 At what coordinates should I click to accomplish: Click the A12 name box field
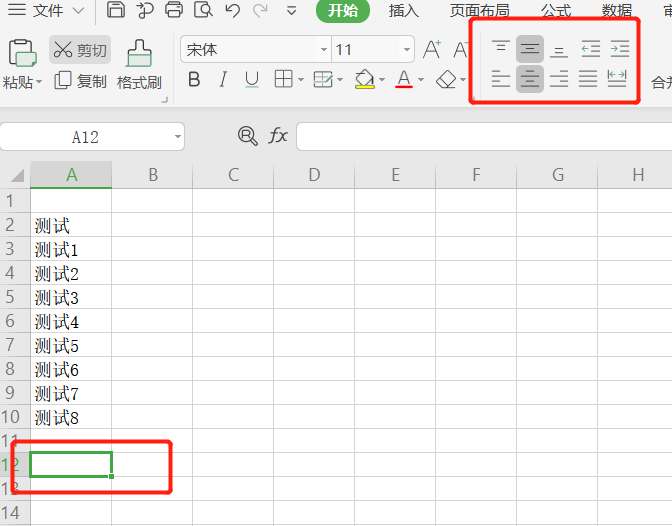pyautogui.click(x=85, y=137)
